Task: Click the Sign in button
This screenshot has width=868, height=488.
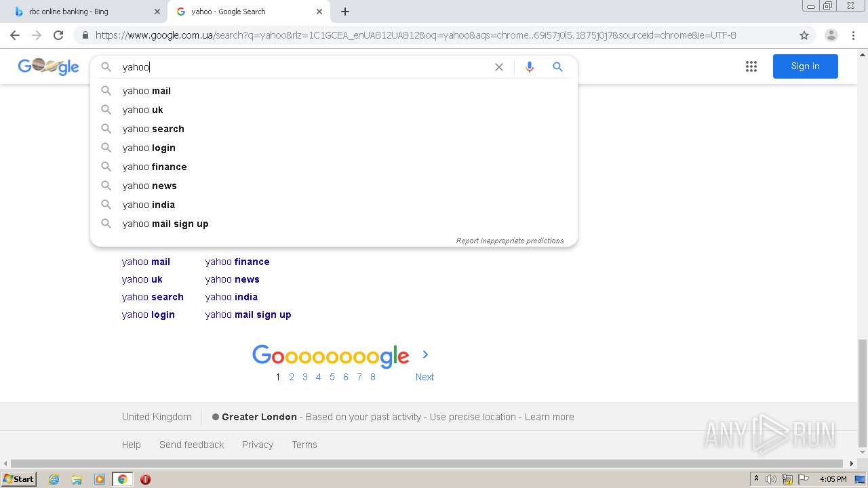Action: pos(806,66)
